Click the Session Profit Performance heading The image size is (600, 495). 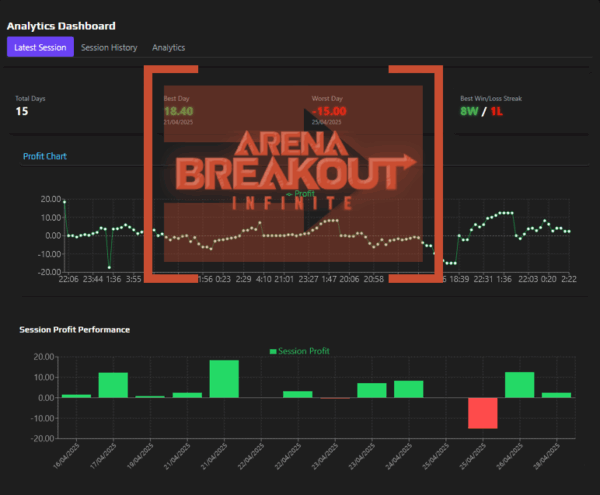pos(75,329)
